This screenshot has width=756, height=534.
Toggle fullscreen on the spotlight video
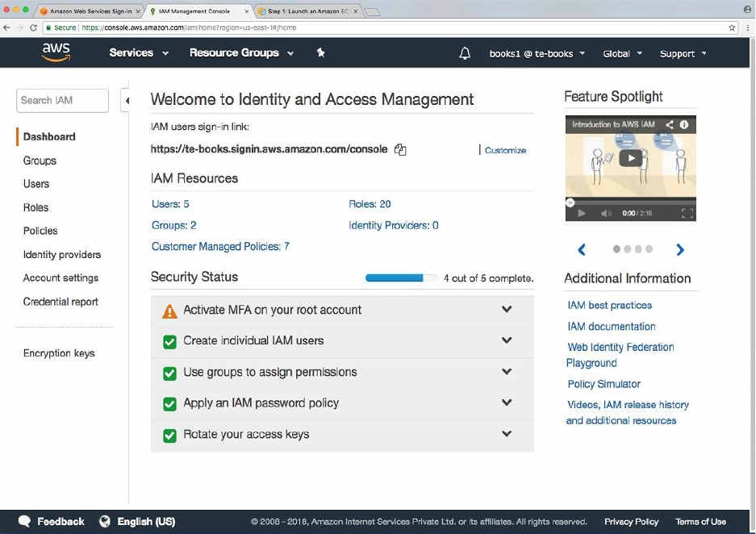click(x=687, y=214)
